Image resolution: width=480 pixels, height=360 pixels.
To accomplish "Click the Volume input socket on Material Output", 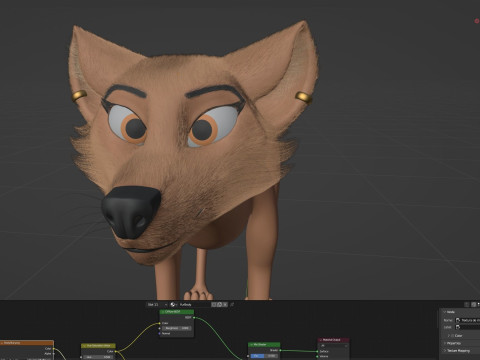I will 318,356.
